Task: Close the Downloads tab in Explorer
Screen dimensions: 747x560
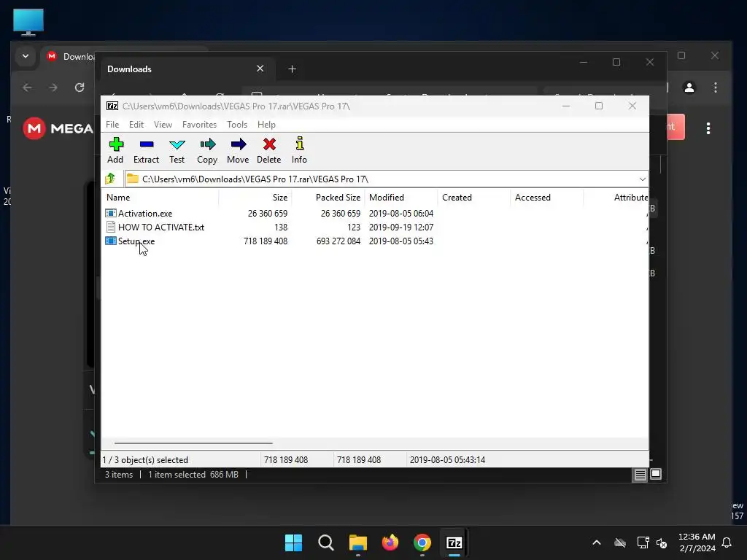Action: 260,69
